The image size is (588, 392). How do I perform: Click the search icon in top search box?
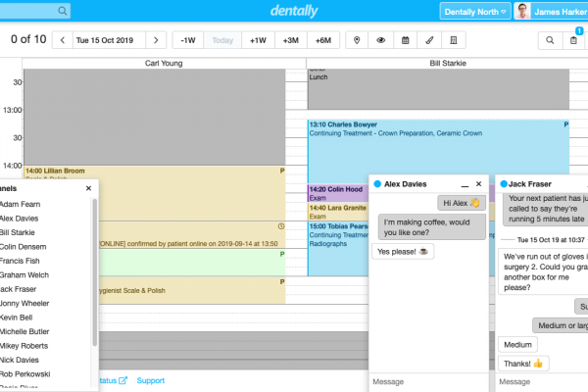63,11
